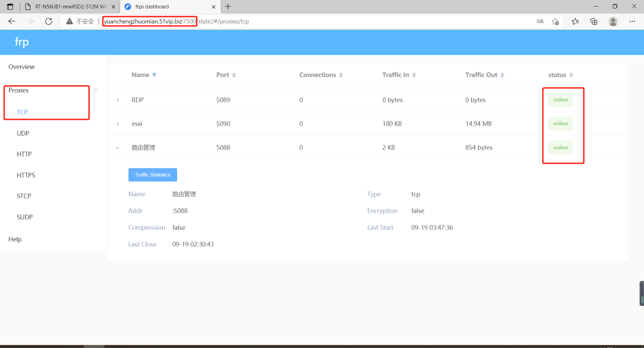The width and height of the screenshot is (644, 348).
Task: Select UDP in proxies sidebar
Action: (x=23, y=133)
